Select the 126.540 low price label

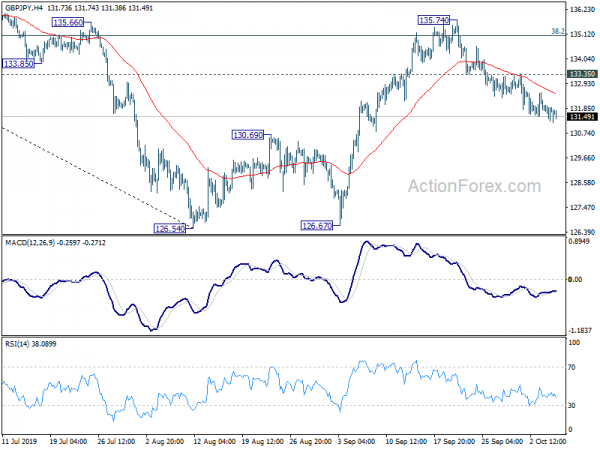[170, 229]
